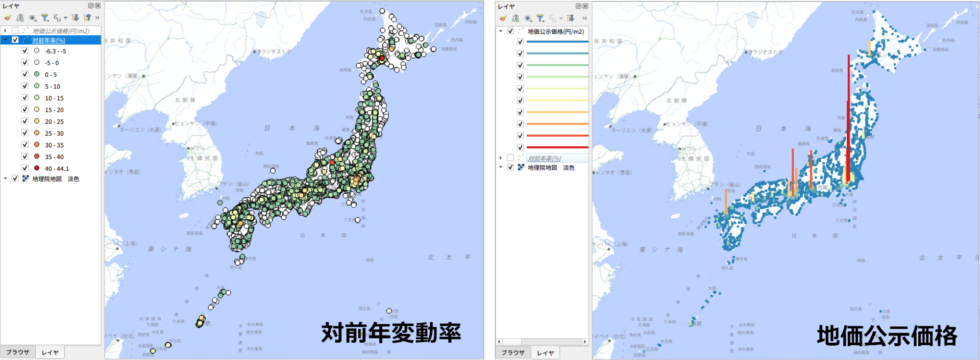Click right arrow of right panel scrollbar
This screenshot has width=980, height=360.
click(x=585, y=342)
